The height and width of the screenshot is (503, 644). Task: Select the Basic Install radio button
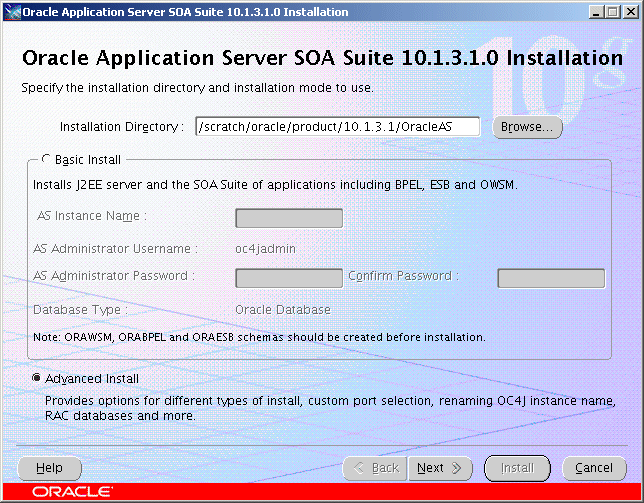[x=46, y=159]
